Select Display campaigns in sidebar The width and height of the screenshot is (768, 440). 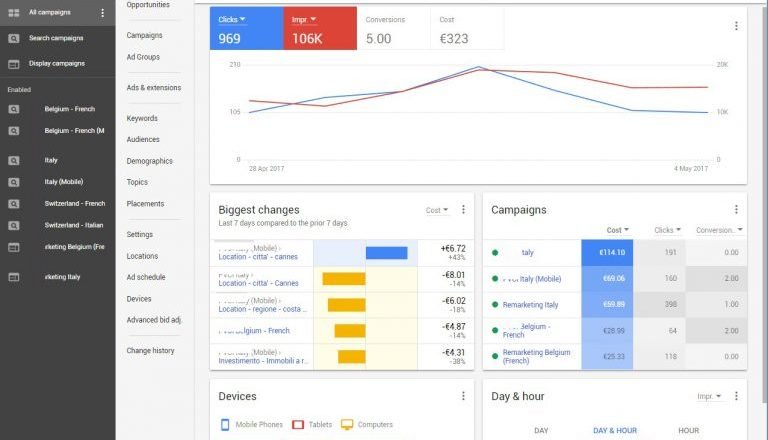tap(57, 64)
